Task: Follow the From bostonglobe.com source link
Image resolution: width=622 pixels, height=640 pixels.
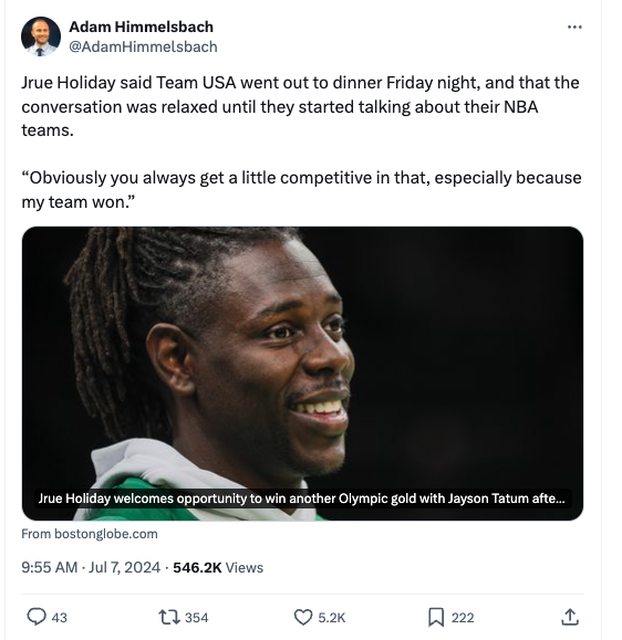Action: tap(89, 534)
